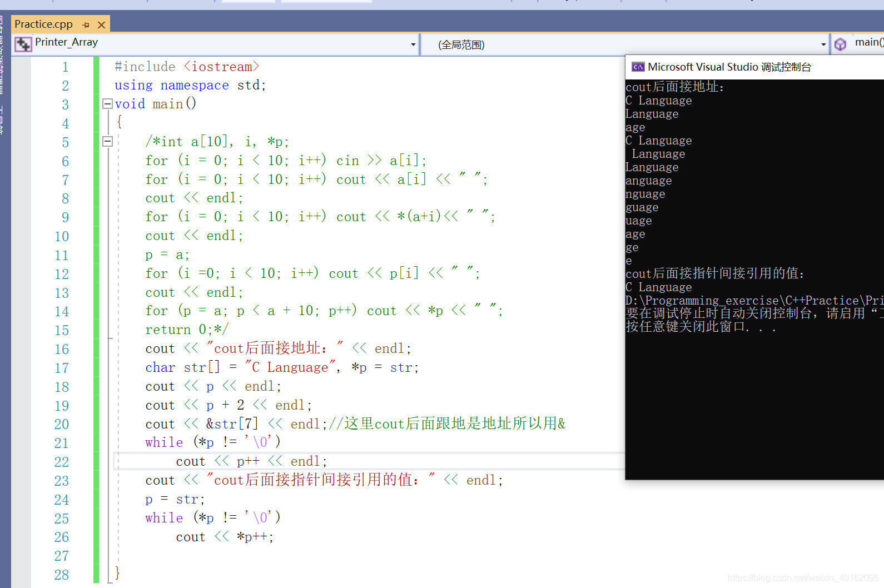Click the '/*int a[10], i, *p;' line
This screenshot has height=588, width=884.
click(x=217, y=142)
